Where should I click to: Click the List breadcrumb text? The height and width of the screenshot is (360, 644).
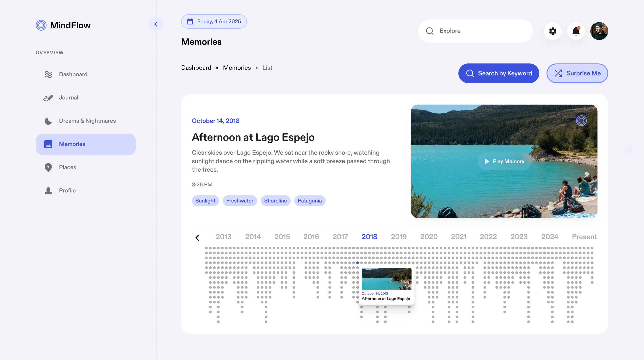click(267, 68)
